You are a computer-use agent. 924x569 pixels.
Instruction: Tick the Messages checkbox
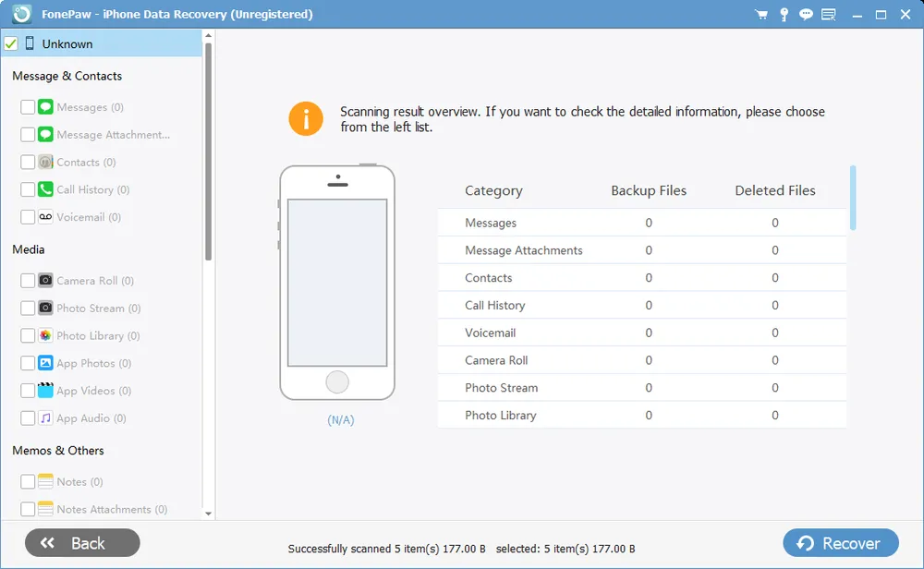point(28,106)
